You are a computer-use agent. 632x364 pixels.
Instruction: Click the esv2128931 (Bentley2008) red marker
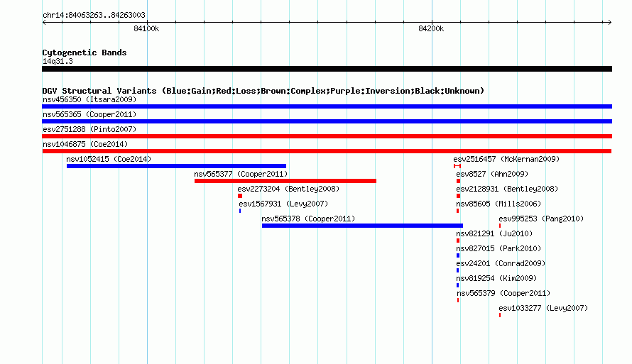coord(458,196)
